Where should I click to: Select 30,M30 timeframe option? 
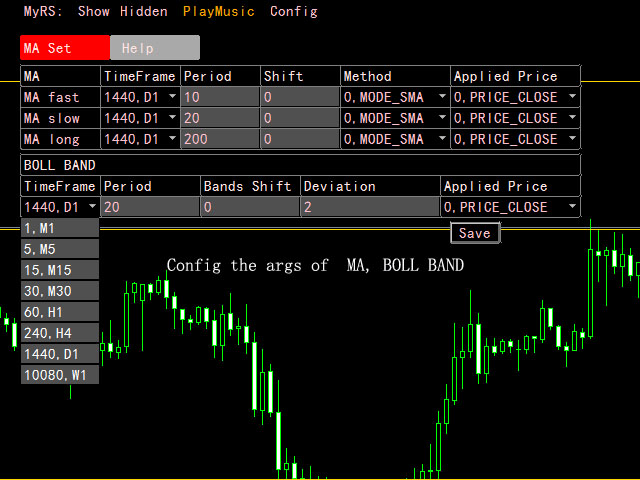click(x=60, y=291)
